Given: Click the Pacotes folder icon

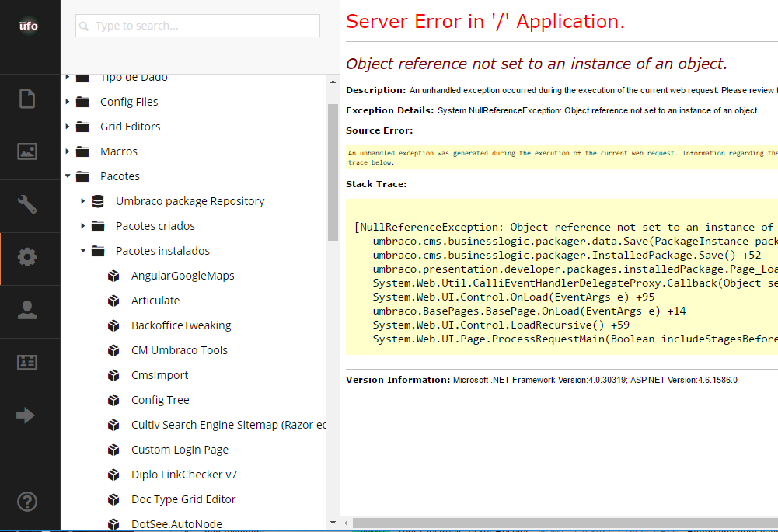Looking at the screenshot, I should [x=82, y=176].
